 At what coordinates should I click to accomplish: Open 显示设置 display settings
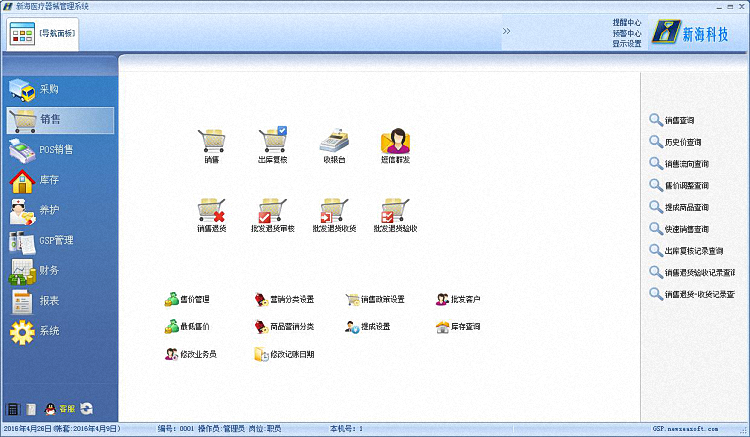[x=627, y=44]
